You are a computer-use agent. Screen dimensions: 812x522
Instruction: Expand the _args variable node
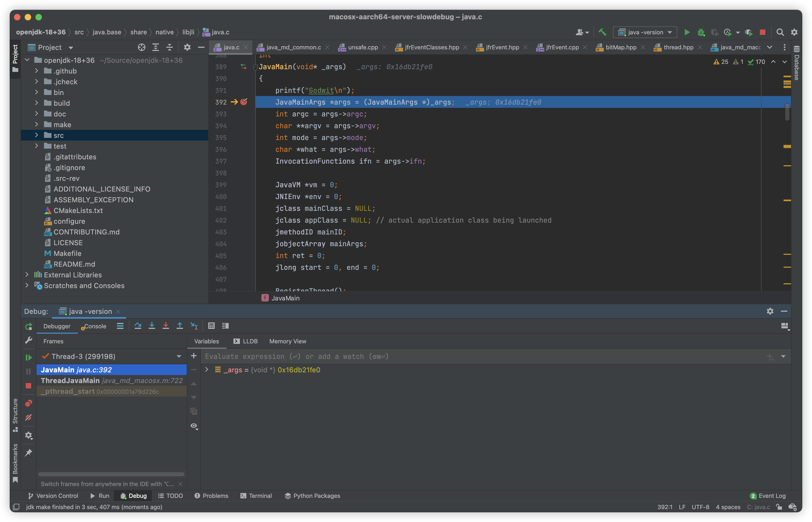click(207, 370)
